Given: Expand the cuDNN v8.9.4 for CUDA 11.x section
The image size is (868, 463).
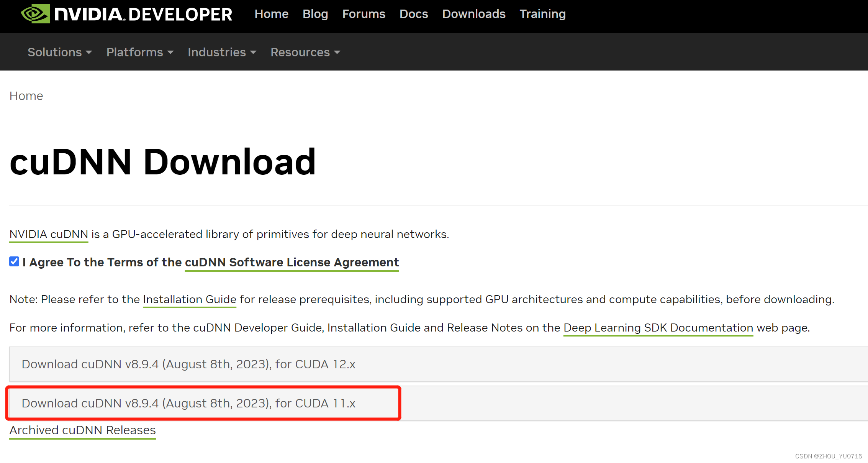Looking at the screenshot, I should tap(188, 403).
